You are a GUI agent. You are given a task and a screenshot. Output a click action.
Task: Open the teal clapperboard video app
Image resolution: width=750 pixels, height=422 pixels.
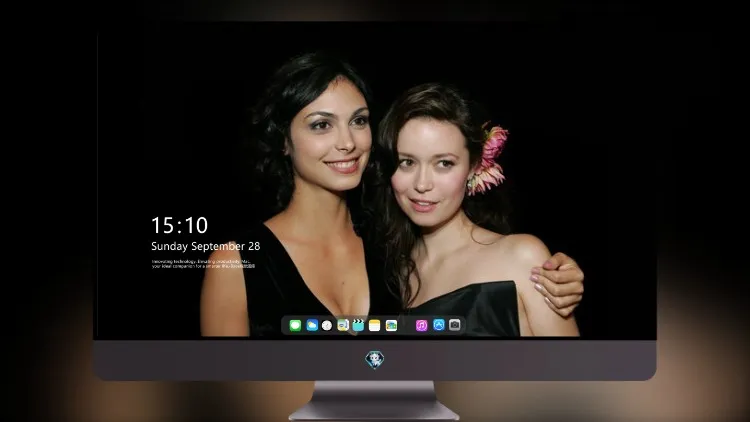(358, 325)
